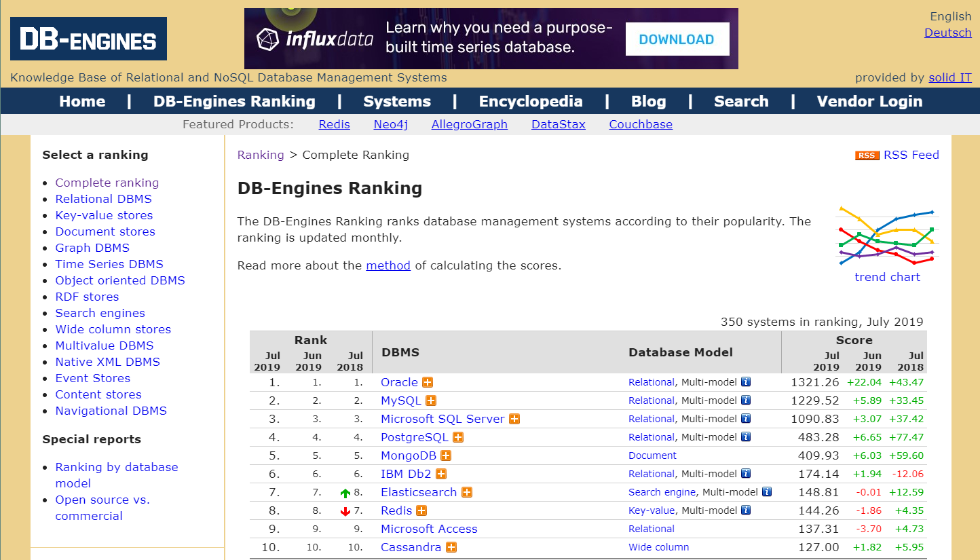
Task: Open featured product Redis link
Action: coord(335,124)
